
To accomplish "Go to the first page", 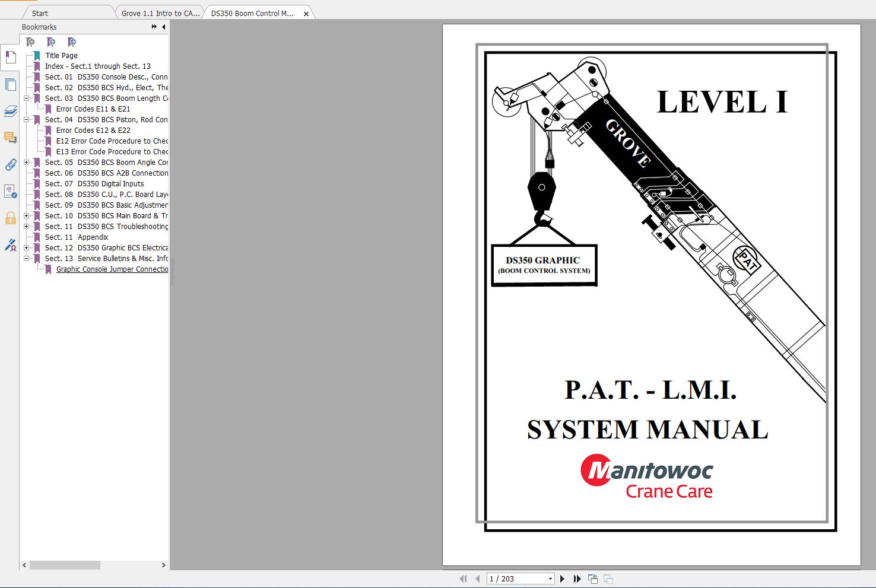I will point(464,579).
